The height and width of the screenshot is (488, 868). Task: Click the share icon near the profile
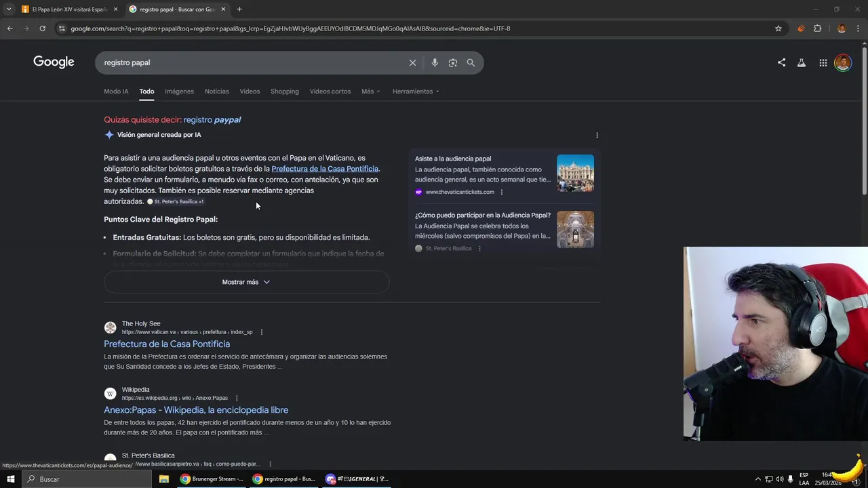[781, 62]
